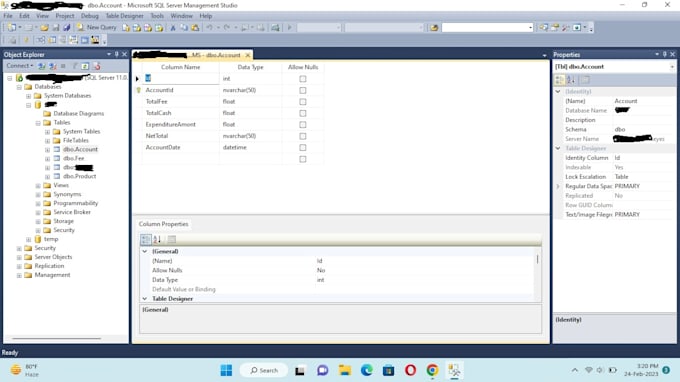Click the Disconnect icon in Object Explorer
This screenshot has height=382, width=680.
[x=52, y=66]
